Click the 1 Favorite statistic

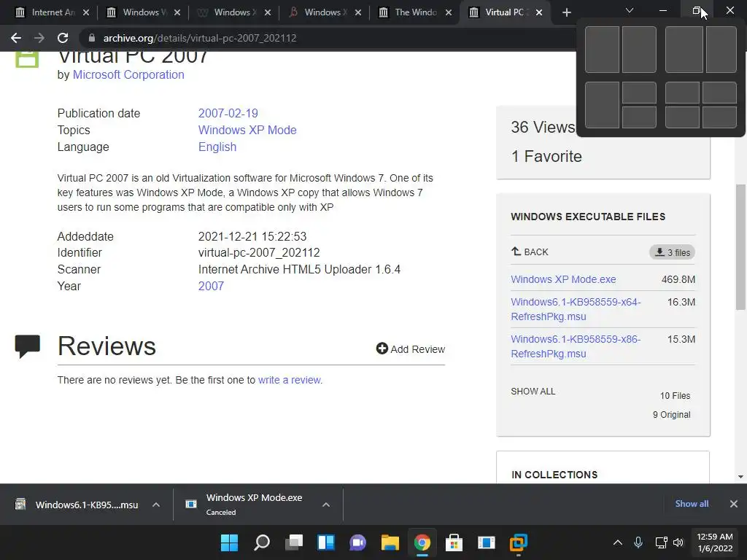pyautogui.click(x=546, y=156)
